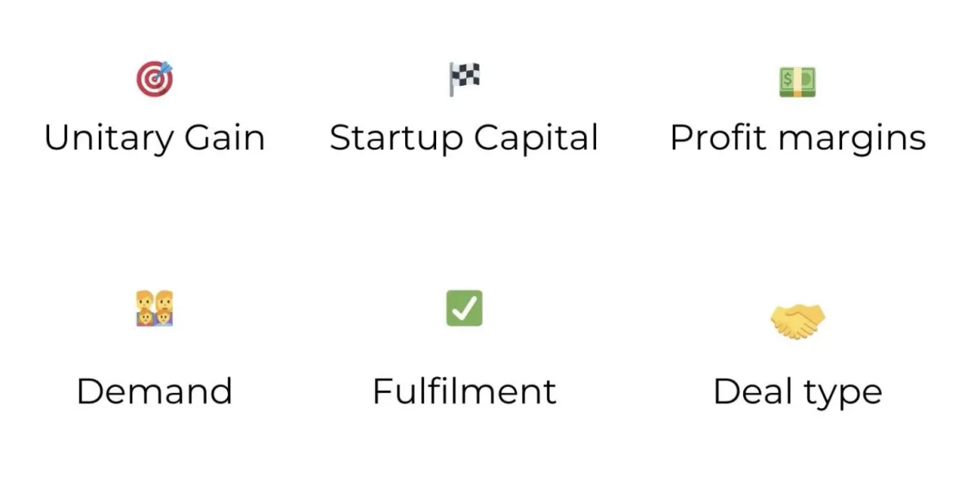The height and width of the screenshot is (494, 980).
Task: Click the Demand text label
Action: (154, 392)
